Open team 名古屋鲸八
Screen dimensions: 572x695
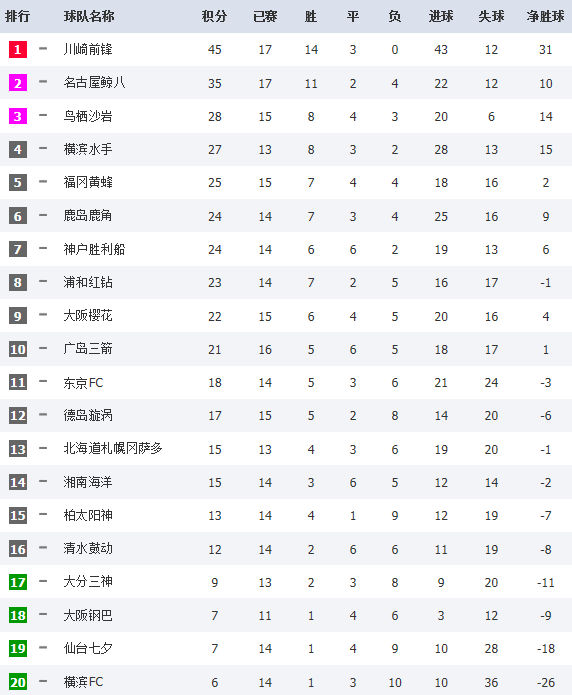tap(94, 83)
